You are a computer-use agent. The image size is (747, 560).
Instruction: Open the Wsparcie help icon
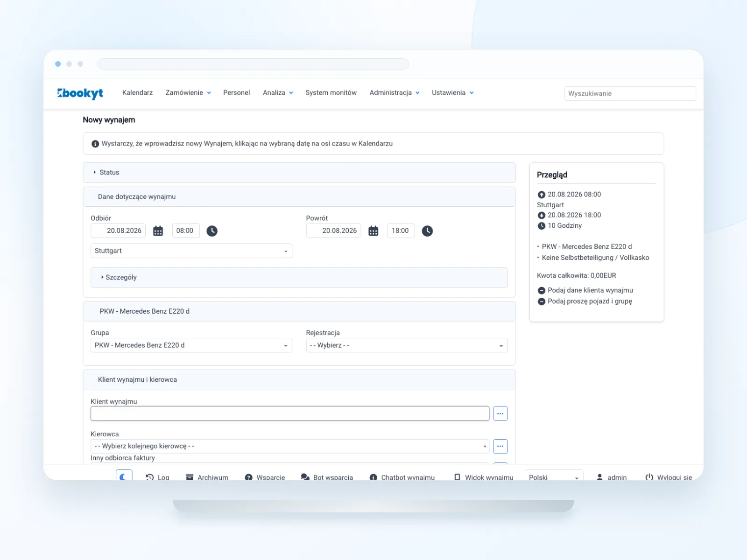tap(249, 477)
